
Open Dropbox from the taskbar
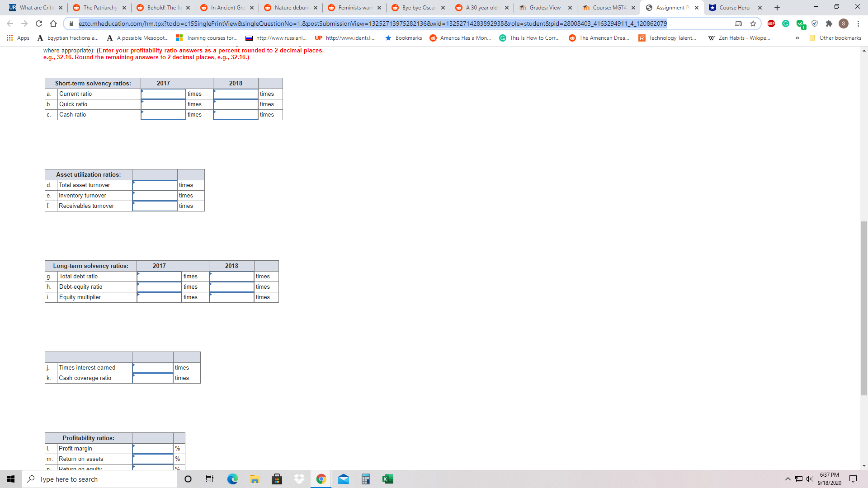[x=299, y=479]
